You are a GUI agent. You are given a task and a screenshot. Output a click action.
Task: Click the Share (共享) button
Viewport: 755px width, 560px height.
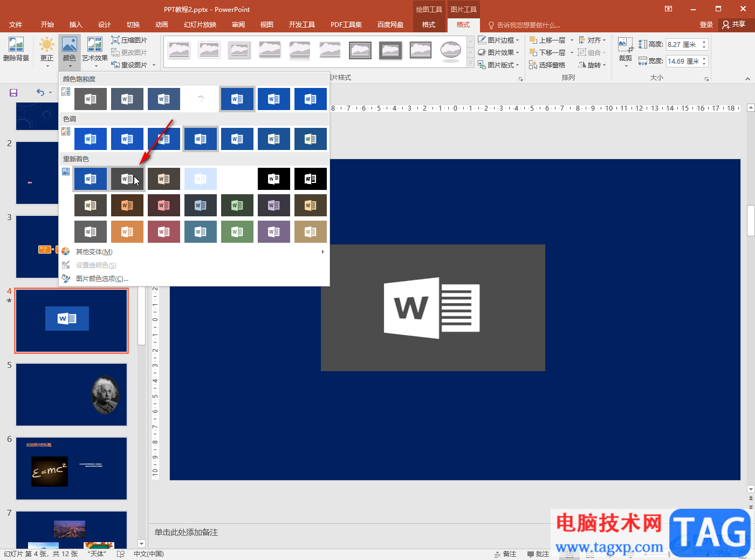[734, 25]
